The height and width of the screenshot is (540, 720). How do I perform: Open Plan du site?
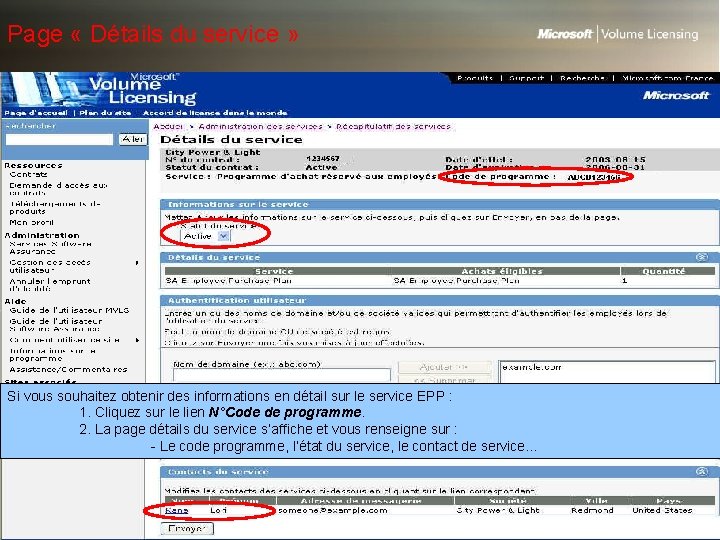pyautogui.click(x=105, y=112)
